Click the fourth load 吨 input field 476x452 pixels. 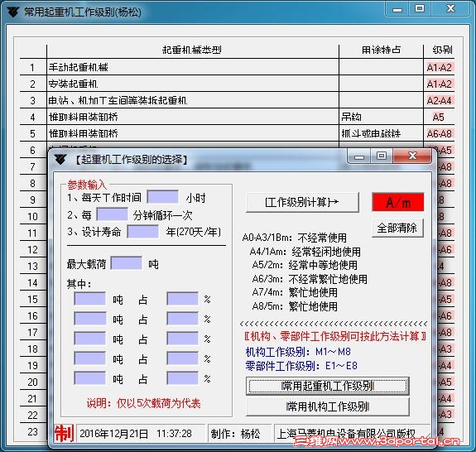point(90,358)
